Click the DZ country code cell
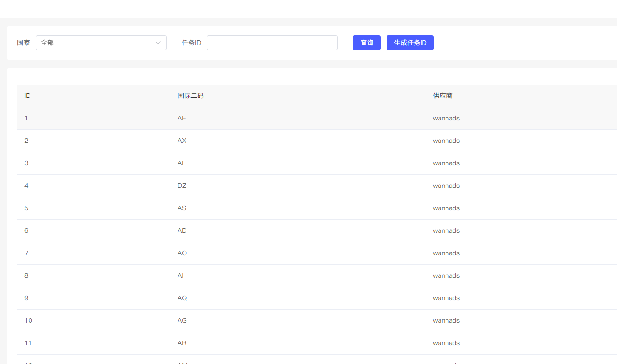Image resolution: width=617 pixels, height=364 pixels. 182,186
